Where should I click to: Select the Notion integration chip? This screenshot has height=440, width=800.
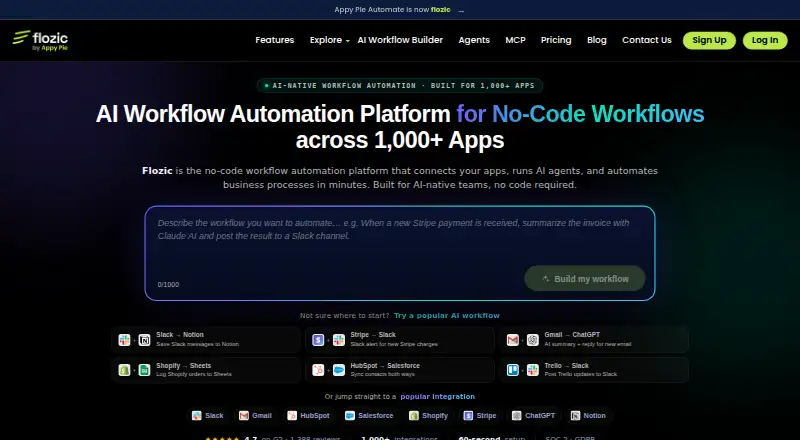click(589, 415)
